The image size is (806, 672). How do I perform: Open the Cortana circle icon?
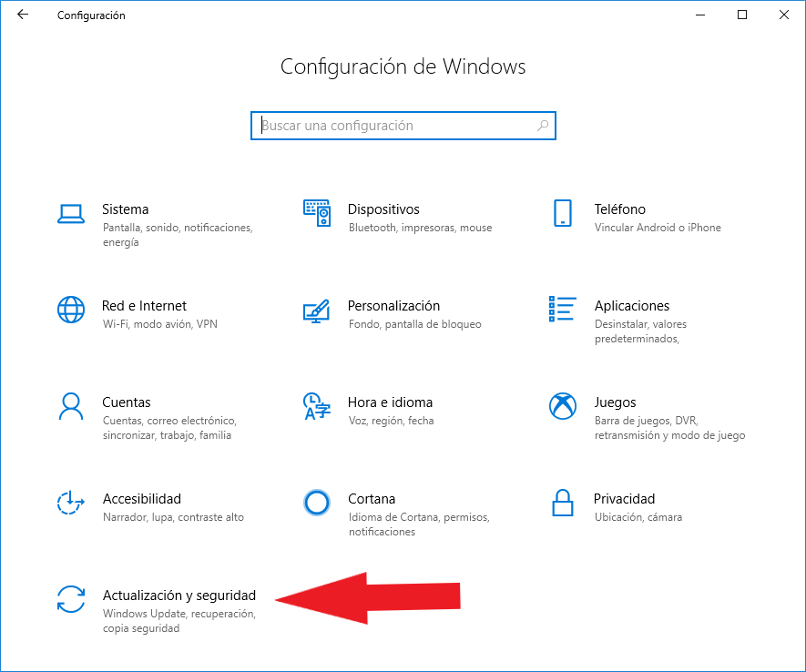(x=317, y=503)
